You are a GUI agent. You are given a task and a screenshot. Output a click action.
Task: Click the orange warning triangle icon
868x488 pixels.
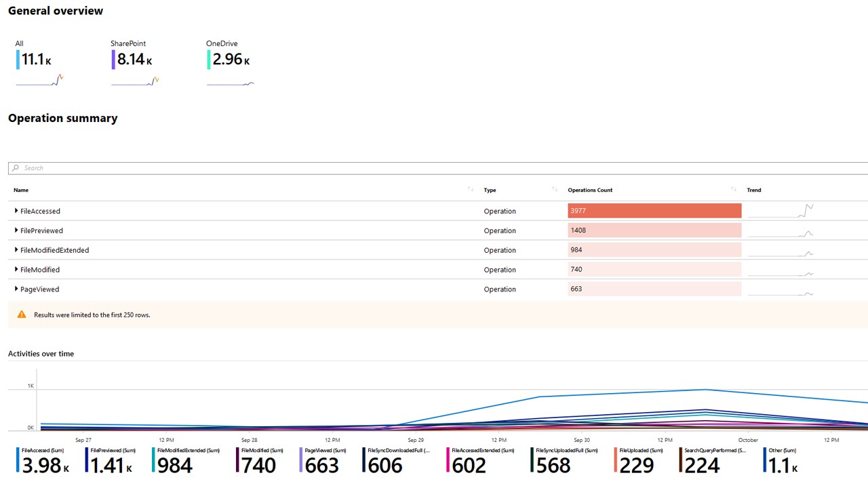pyautogui.click(x=22, y=314)
